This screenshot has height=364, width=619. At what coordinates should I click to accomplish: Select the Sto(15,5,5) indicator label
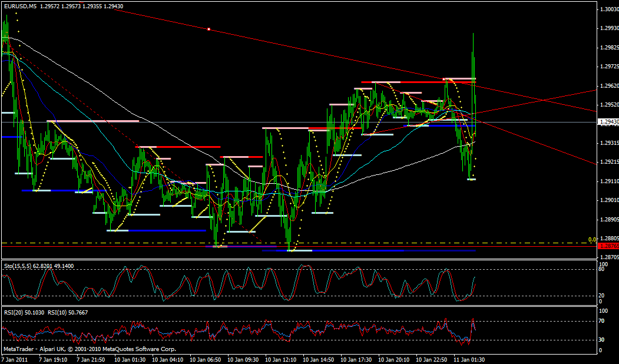[x=17, y=266]
